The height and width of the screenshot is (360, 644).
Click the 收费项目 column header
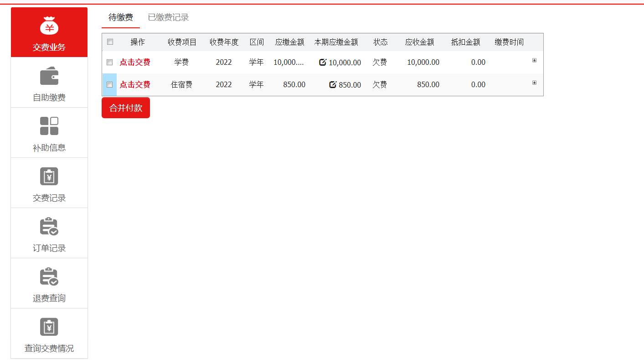tap(182, 42)
